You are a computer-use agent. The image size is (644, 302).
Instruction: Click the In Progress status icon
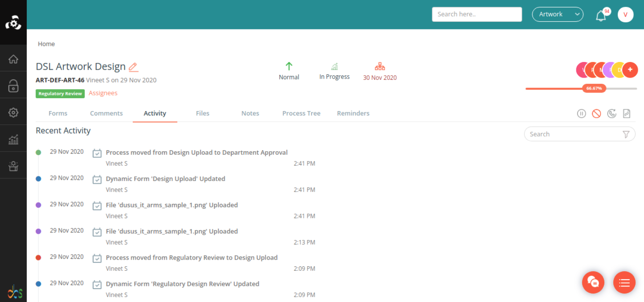(334, 66)
